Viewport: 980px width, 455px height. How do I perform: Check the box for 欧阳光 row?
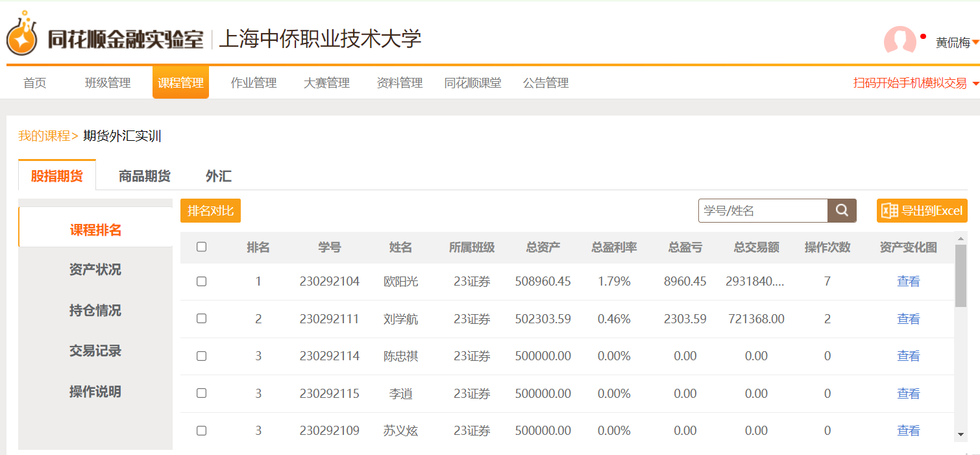tap(201, 281)
